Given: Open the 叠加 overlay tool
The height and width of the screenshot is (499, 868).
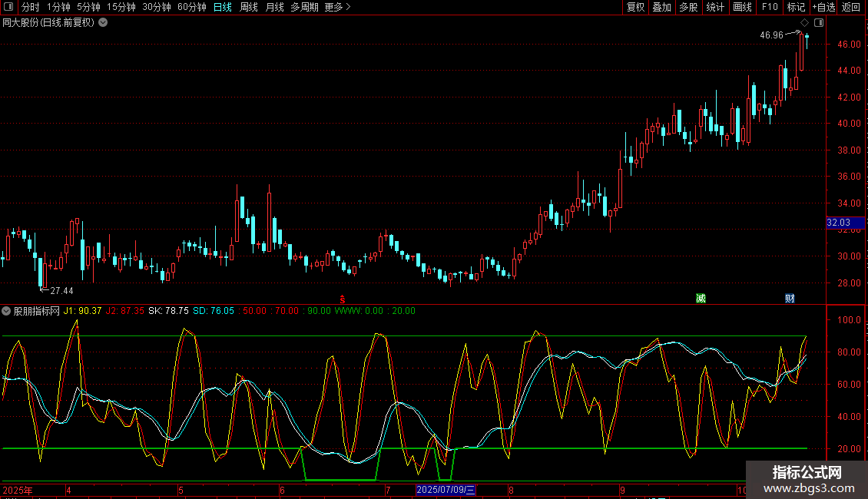Looking at the screenshot, I should (x=661, y=7).
